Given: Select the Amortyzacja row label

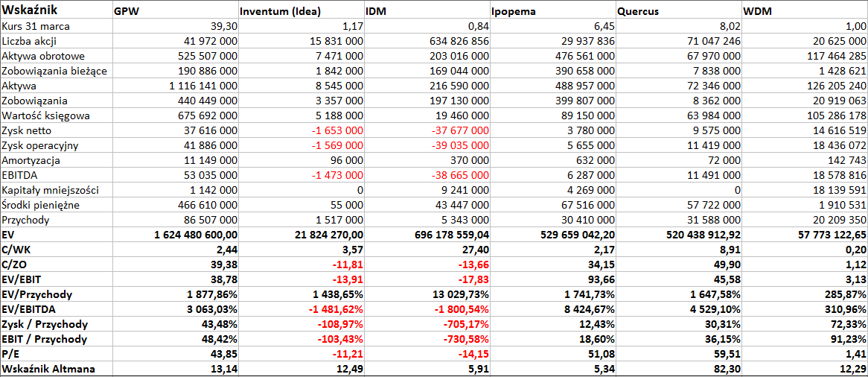Looking at the screenshot, I should 31,161.
